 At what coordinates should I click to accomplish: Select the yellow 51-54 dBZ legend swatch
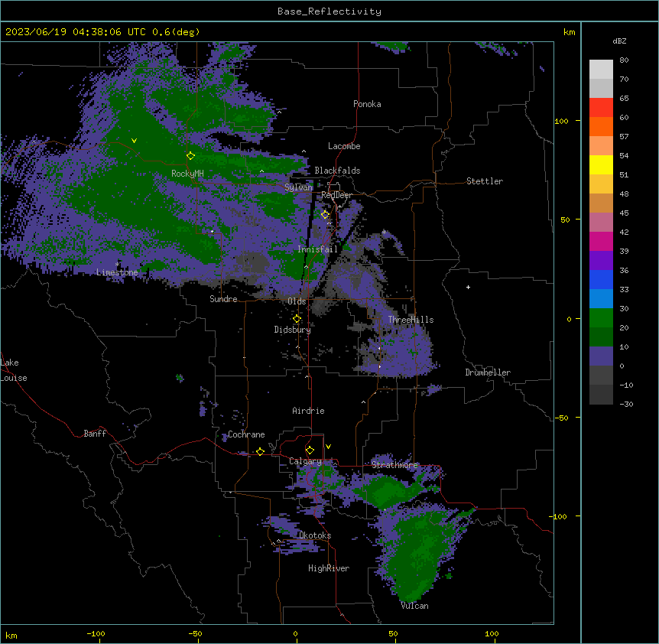click(601, 164)
